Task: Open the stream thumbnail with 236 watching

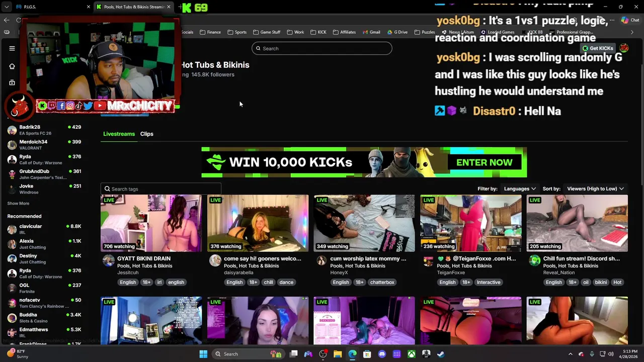Action: (x=471, y=223)
